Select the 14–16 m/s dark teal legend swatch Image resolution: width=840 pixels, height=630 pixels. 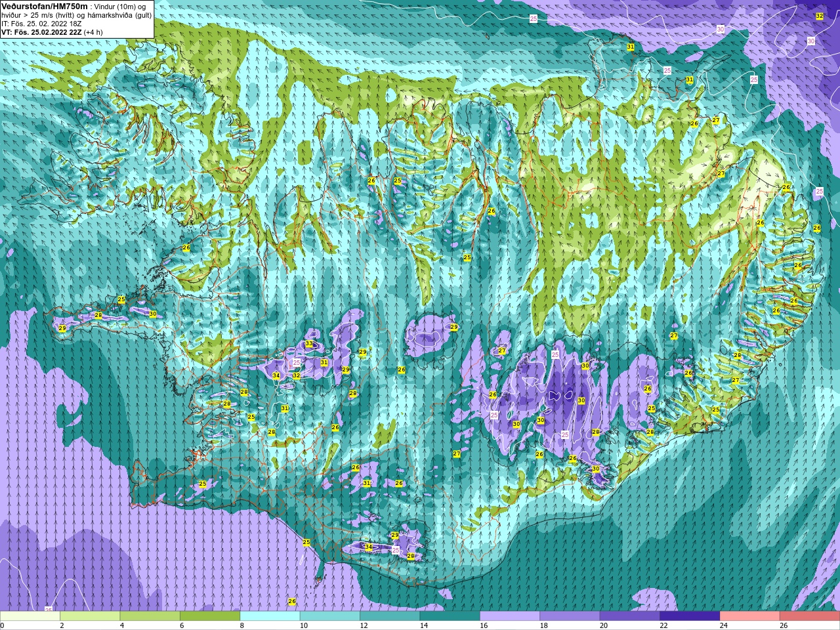450,616
